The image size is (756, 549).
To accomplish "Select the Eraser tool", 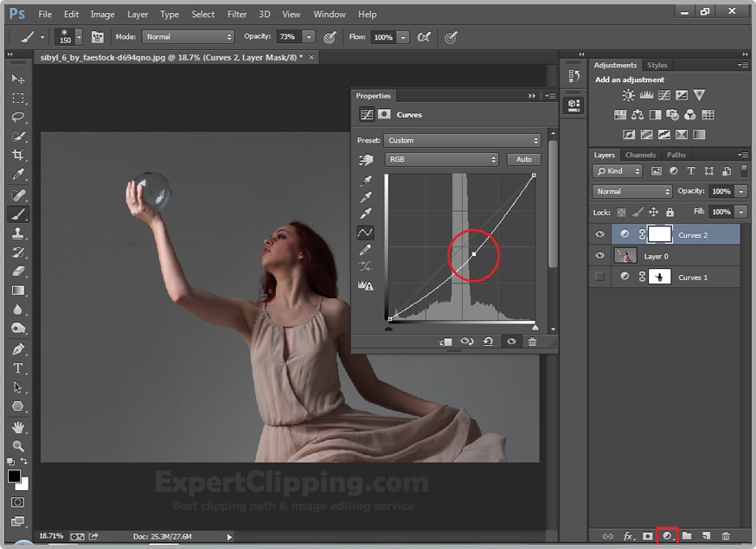I will [x=17, y=271].
